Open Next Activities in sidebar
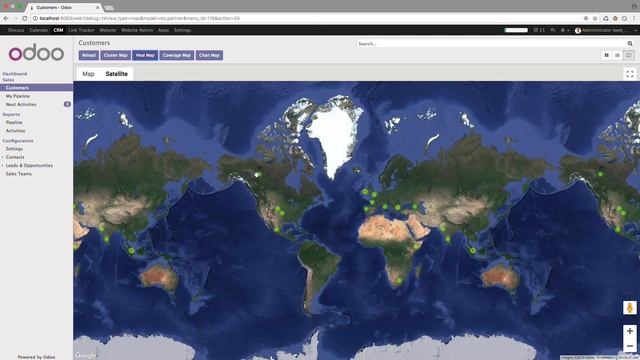The image size is (640, 360). 21,104
